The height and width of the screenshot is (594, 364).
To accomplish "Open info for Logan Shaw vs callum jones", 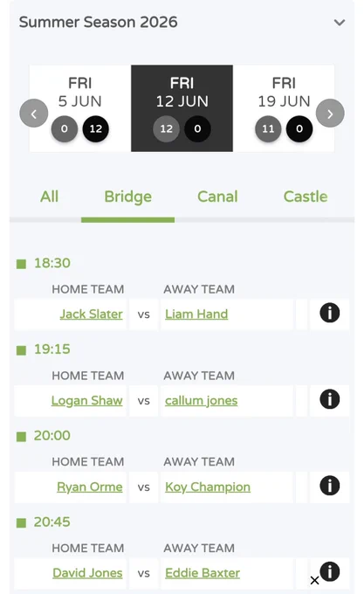I will point(330,399).
